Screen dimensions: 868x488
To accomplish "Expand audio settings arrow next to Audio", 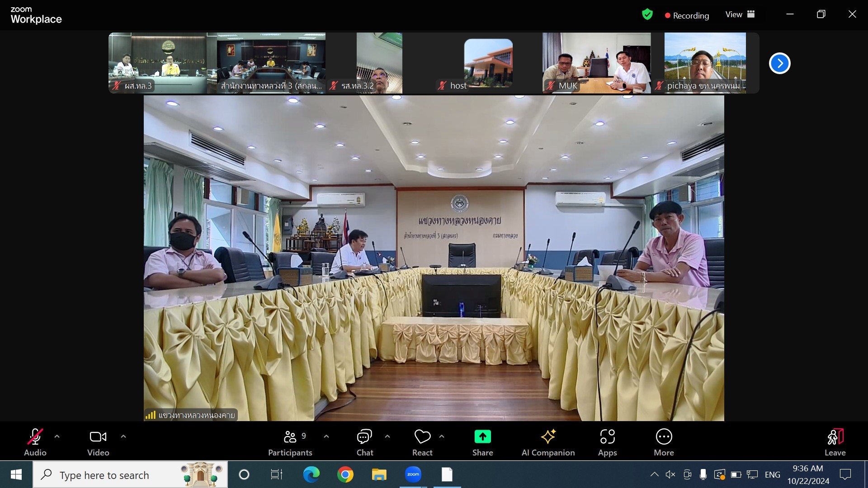I will pos(57,436).
